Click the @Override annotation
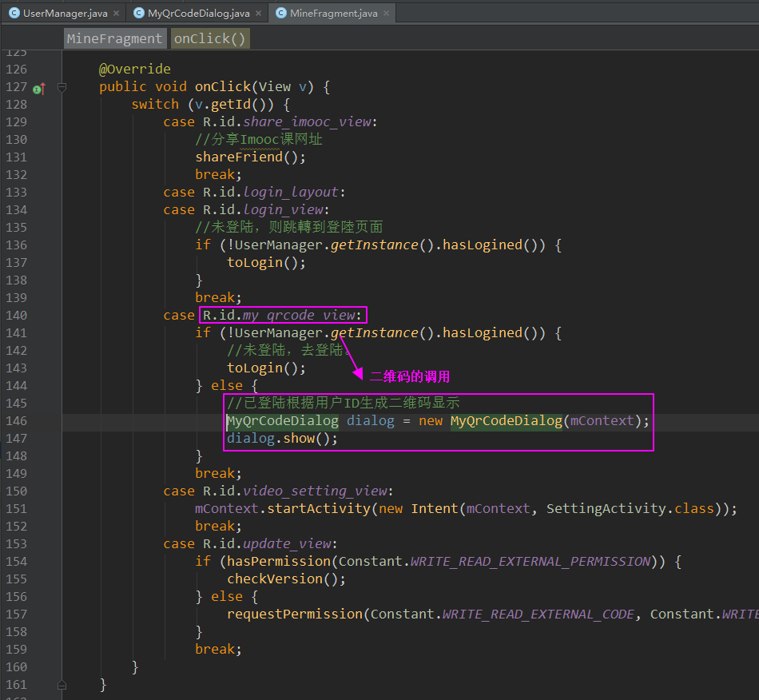Image resolution: width=759 pixels, height=700 pixels. pyautogui.click(x=134, y=69)
